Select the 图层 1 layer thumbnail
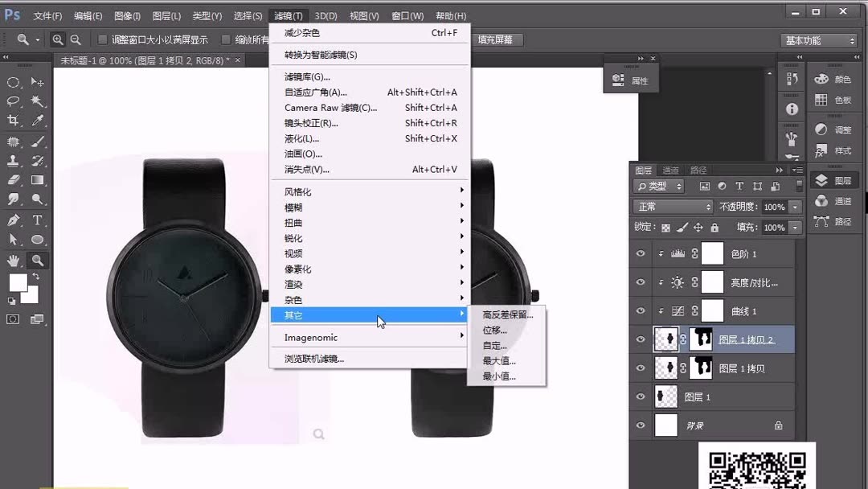868x489 pixels. (666, 397)
